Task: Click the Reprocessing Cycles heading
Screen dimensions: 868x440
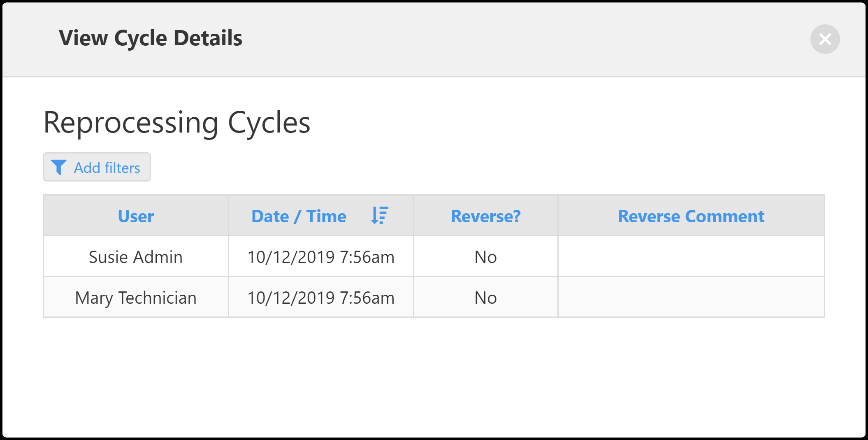Action: 177,123
